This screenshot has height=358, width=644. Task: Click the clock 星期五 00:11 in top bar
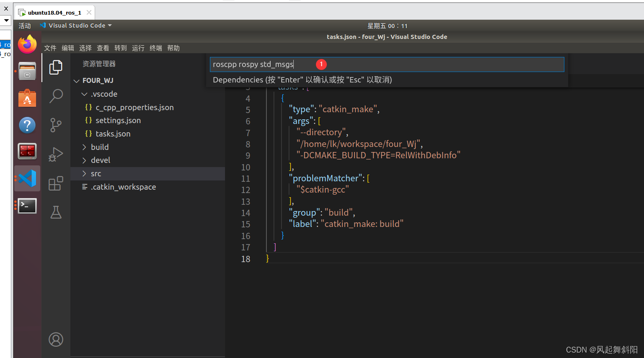(x=388, y=26)
